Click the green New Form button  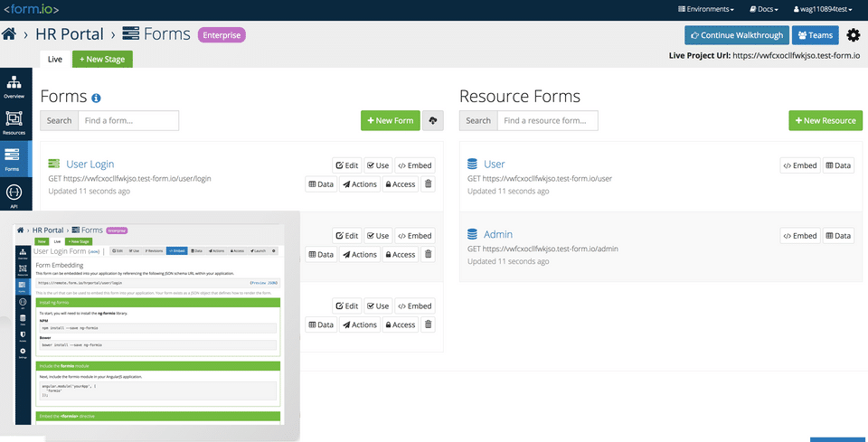tap(391, 120)
